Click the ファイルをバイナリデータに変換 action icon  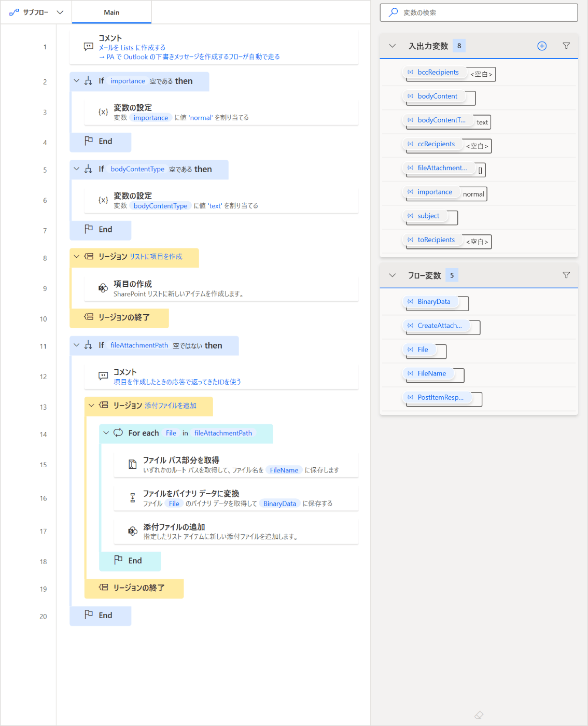132,498
